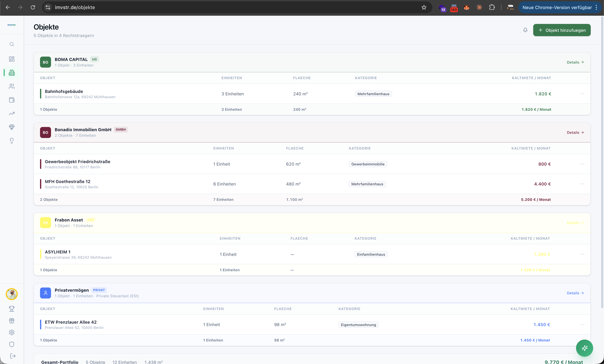Open the three-dot menu for Bahnhofsgebäude
The image size is (604, 364).
pyautogui.click(x=583, y=94)
